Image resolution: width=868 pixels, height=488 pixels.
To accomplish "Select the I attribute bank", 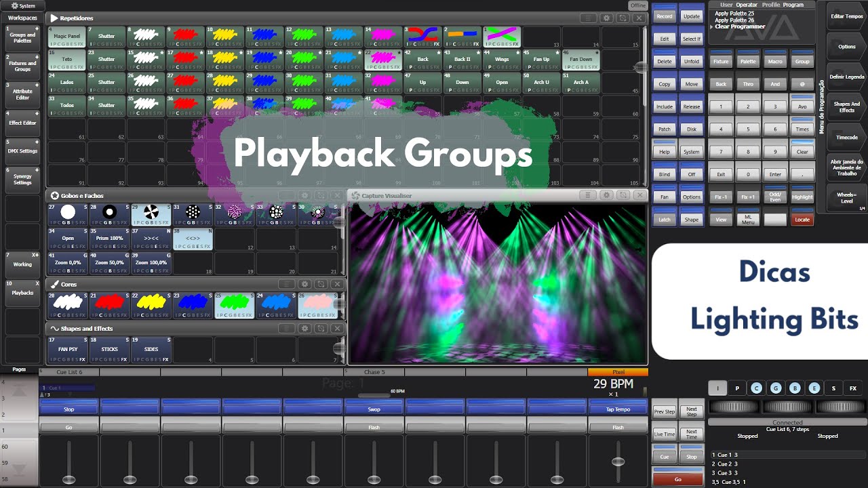I will point(717,388).
